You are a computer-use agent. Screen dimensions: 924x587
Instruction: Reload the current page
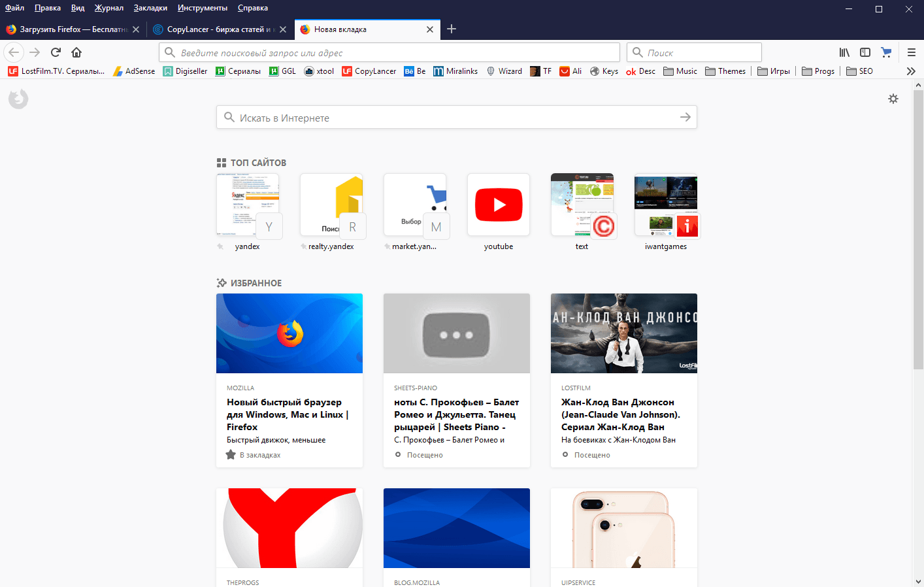[56, 52]
